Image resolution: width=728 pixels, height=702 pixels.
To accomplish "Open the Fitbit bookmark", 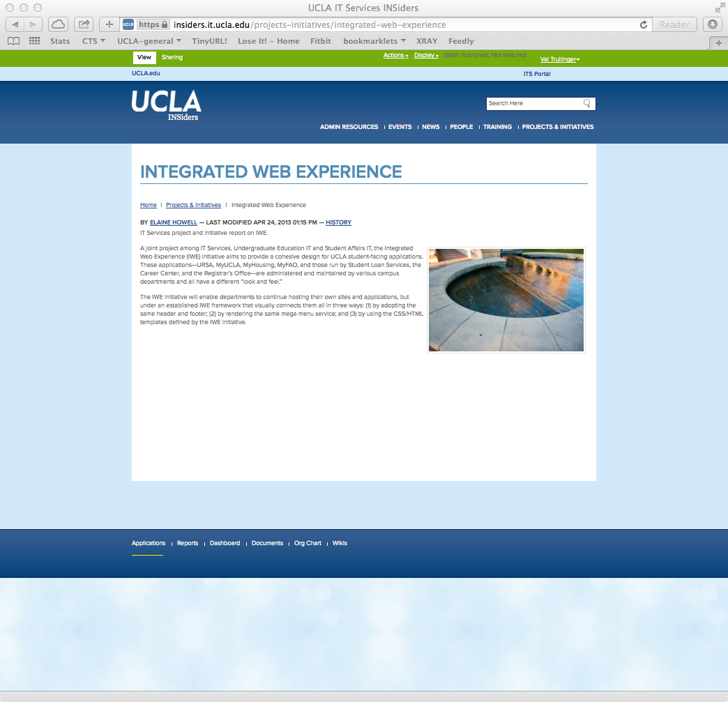I will click(x=320, y=41).
